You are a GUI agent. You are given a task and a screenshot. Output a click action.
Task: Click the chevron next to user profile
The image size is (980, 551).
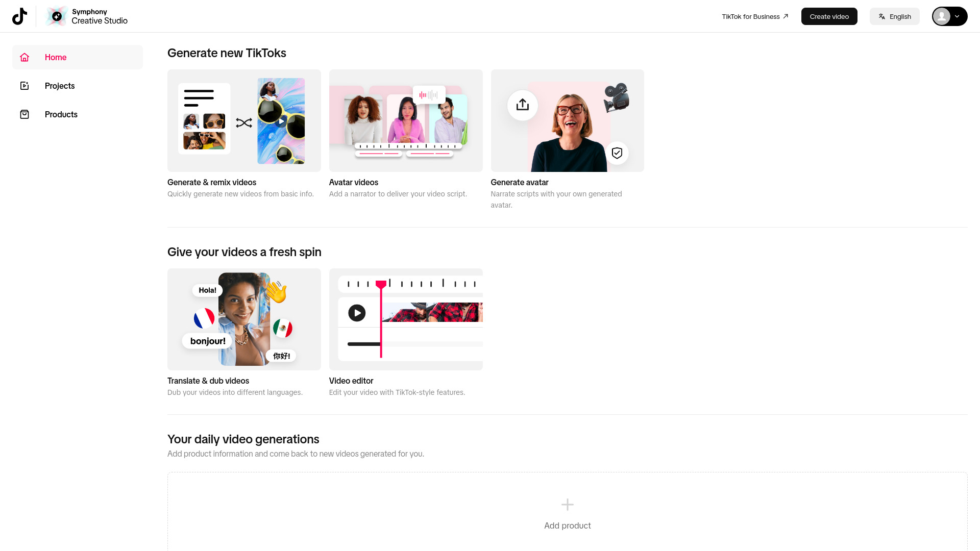957,16
